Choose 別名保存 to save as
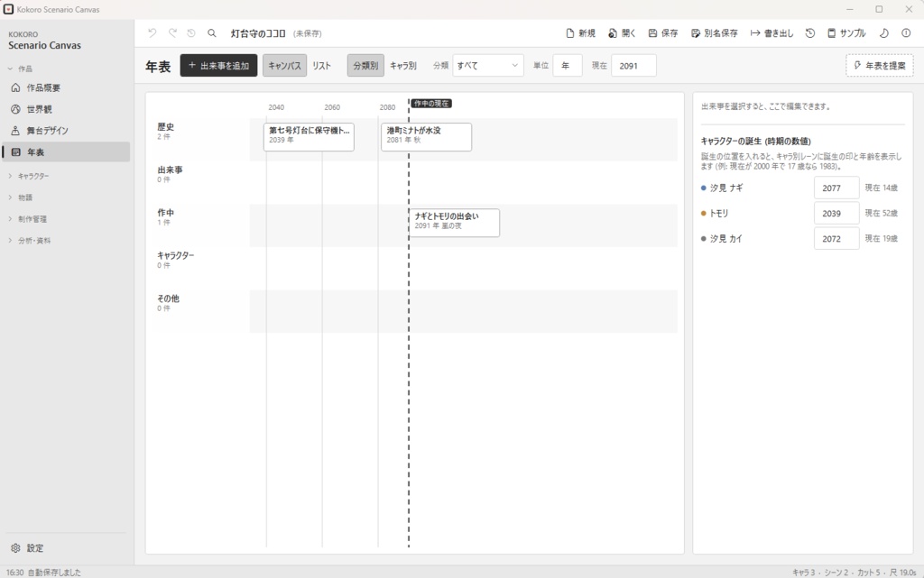The width and height of the screenshot is (924, 578). pos(715,33)
